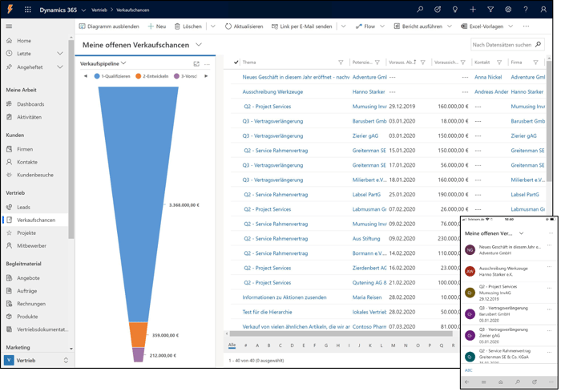Click the sidebar vertical scrollbar

(x=71, y=139)
